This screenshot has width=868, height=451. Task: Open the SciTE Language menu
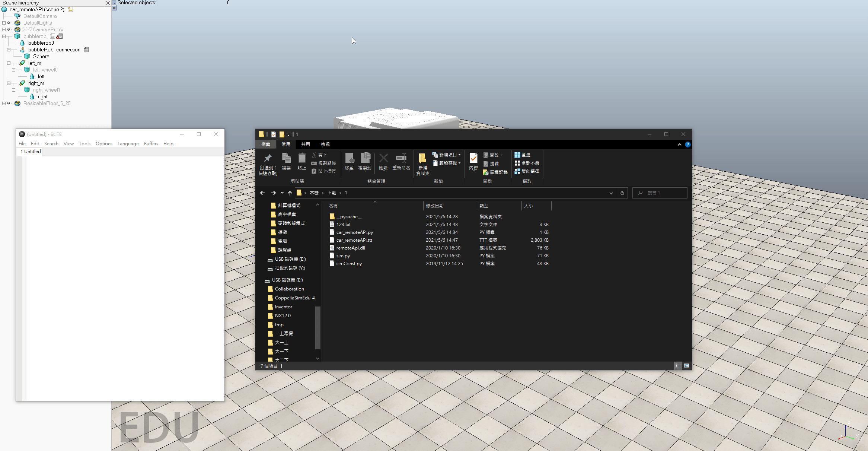(x=128, y=143)
